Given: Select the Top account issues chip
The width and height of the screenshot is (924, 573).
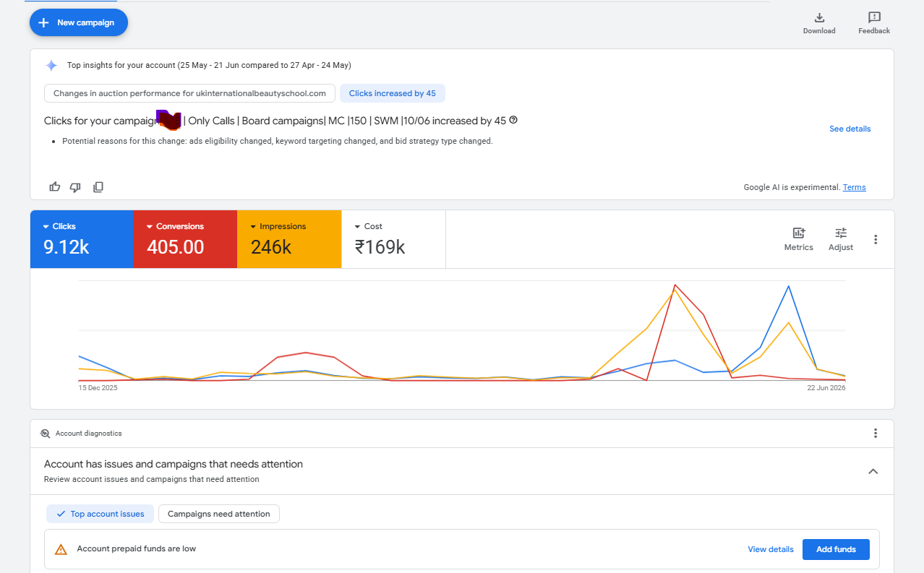Looking at the screenshot, I should click(100, 514).
